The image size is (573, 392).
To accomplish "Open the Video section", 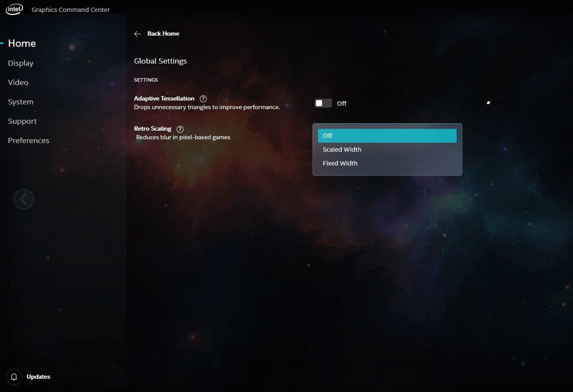I will tap(18, 82).
